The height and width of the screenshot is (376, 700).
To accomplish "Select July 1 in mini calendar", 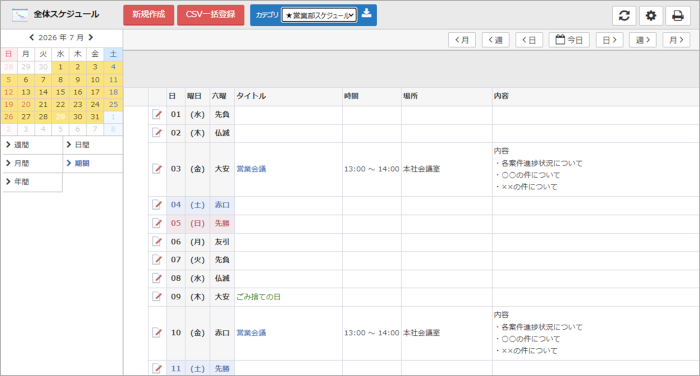I will (60, 67).
